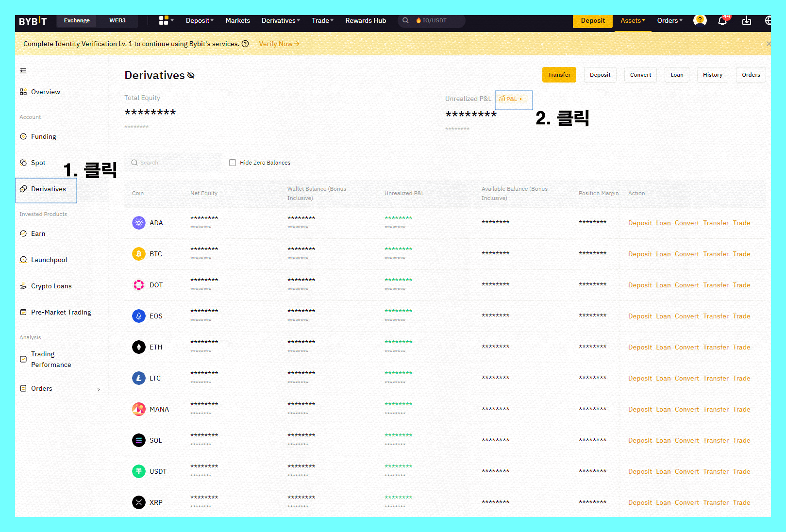Viewport: 786px width, 532px height.
Task: Click Convert link in the LTC row
Action: coord(687,378)
